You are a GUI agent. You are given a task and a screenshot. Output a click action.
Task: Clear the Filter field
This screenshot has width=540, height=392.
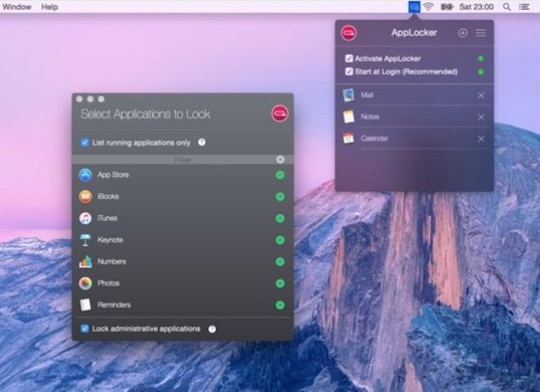point(281,159)
